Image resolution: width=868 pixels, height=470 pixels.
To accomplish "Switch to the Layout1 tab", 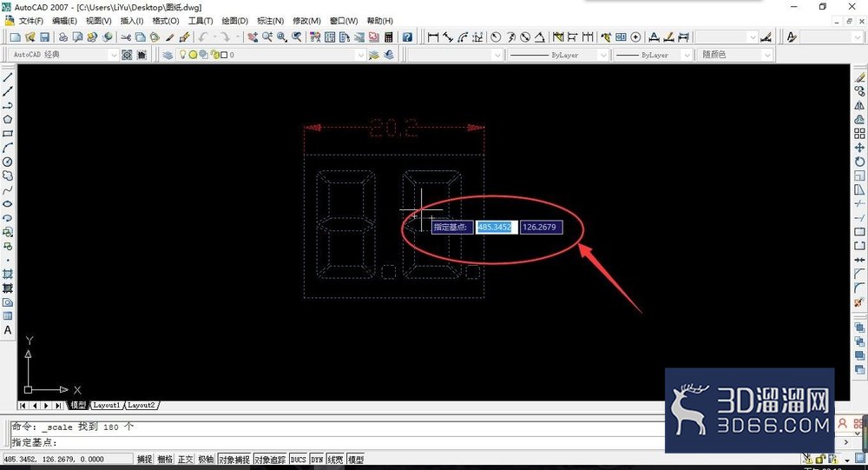I will 106,405.
